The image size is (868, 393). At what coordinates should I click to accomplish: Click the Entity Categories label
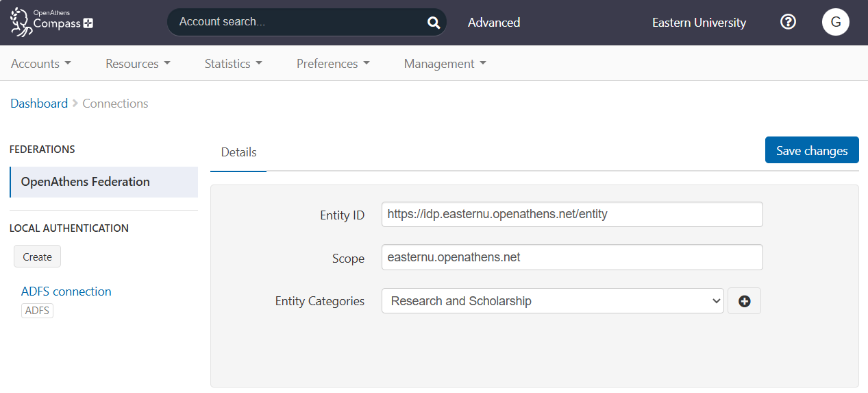click(320, 301)
